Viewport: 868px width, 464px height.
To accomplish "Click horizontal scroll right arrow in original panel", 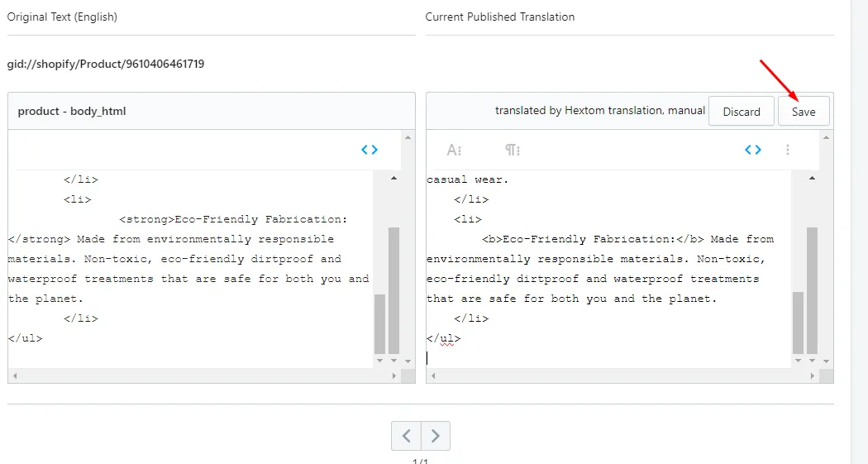I will pos(393,376).
